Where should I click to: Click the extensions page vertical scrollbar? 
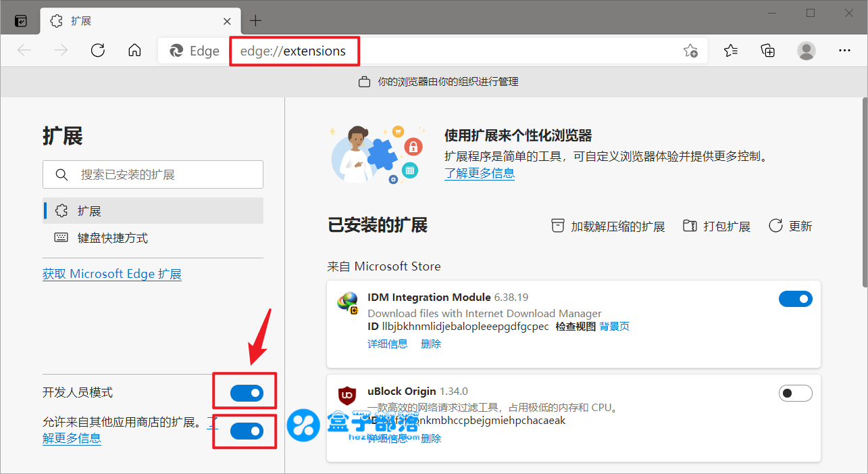864,193
